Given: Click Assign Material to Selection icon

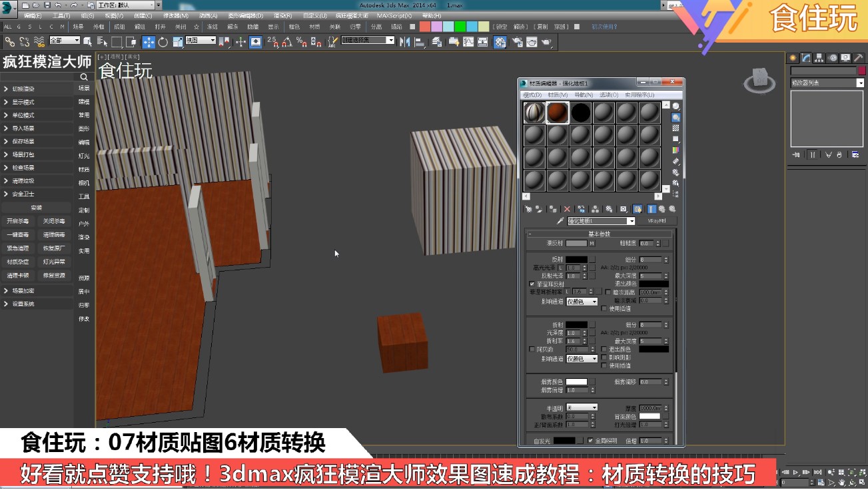Looking at the screenshot, I should [552, 209].
